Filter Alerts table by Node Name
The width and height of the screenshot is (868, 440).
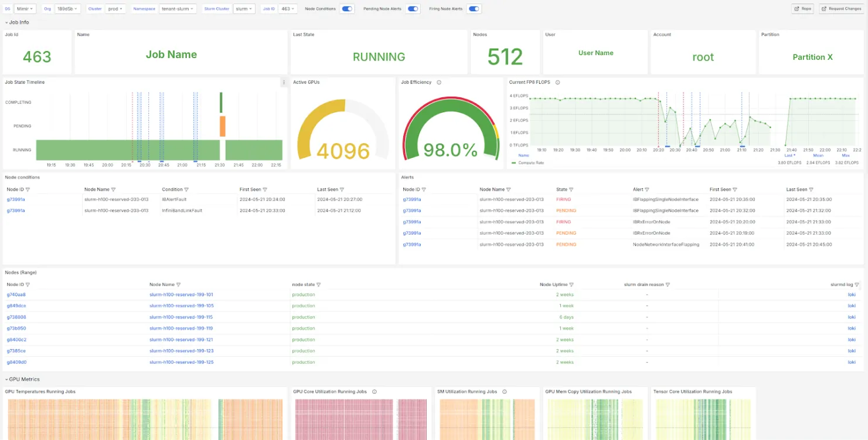click(x=509, y=189)
